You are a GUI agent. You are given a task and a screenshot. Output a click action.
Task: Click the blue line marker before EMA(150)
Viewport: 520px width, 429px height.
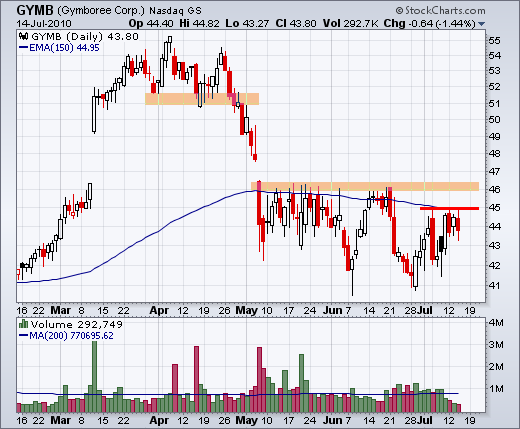click(23, 48)
